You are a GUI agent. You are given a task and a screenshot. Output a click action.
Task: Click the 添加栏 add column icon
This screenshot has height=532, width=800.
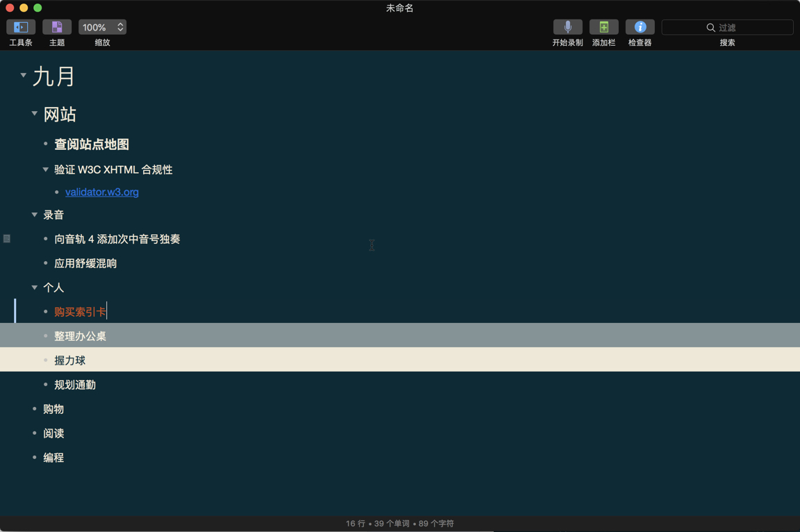[x=603, y=27]
